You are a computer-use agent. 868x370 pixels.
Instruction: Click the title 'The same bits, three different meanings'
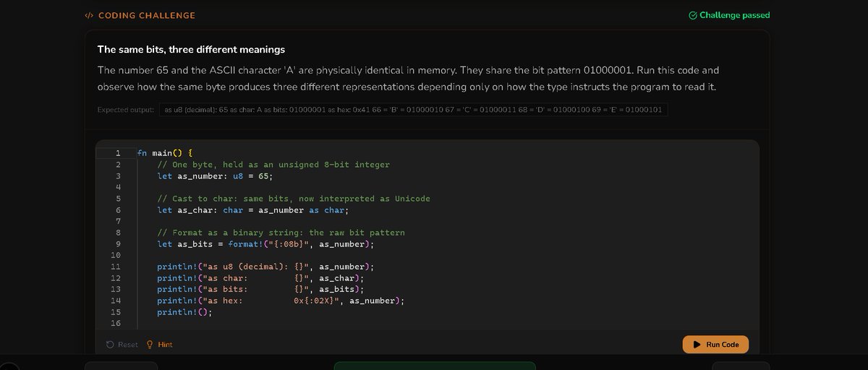[191, 49]
